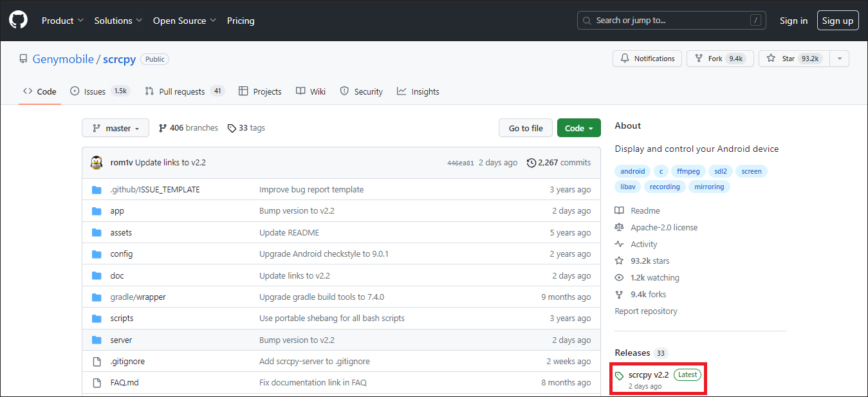This screenshot has height=397, width=868.
Task: Open the Pull requests tab
Action: click(x=181, y=91)
